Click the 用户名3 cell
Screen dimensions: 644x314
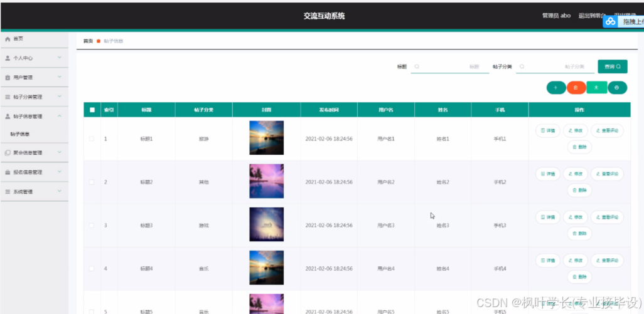click(x=386, y=226)
